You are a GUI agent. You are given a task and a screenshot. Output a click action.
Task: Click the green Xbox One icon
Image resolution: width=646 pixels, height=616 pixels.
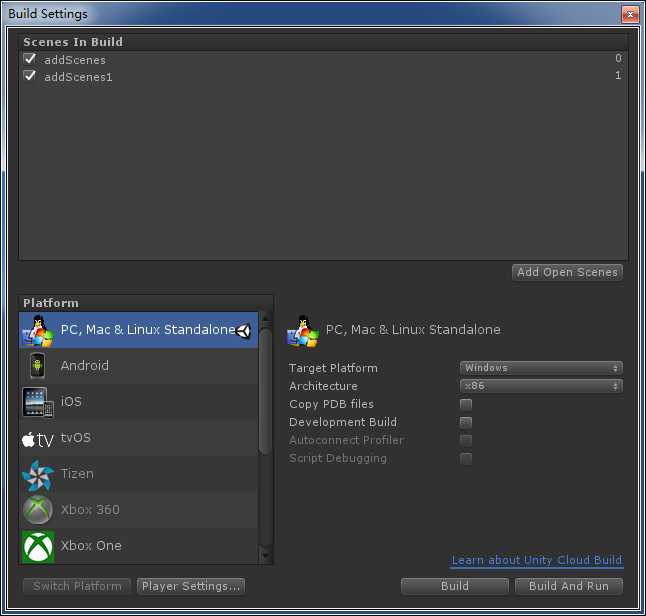pyautogui.click(x=38, y=547)
